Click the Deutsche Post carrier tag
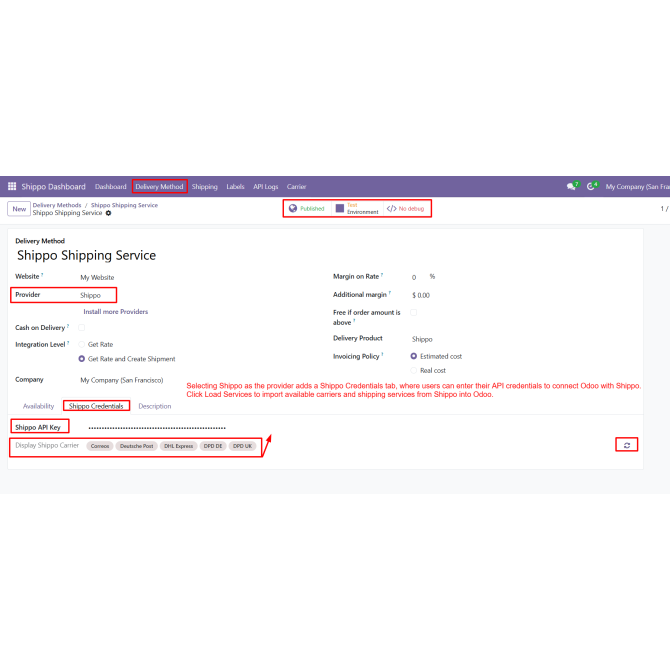This screenshot has width=670, height=670. point(136,446)
